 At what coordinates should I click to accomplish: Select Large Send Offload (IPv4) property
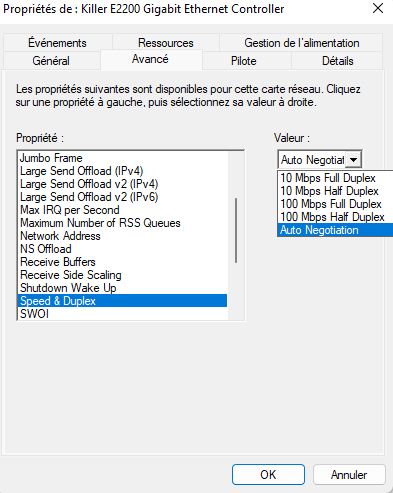[122, 171]
